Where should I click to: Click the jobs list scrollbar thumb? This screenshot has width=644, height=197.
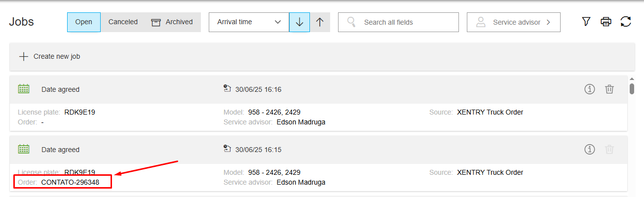[632, 89]
